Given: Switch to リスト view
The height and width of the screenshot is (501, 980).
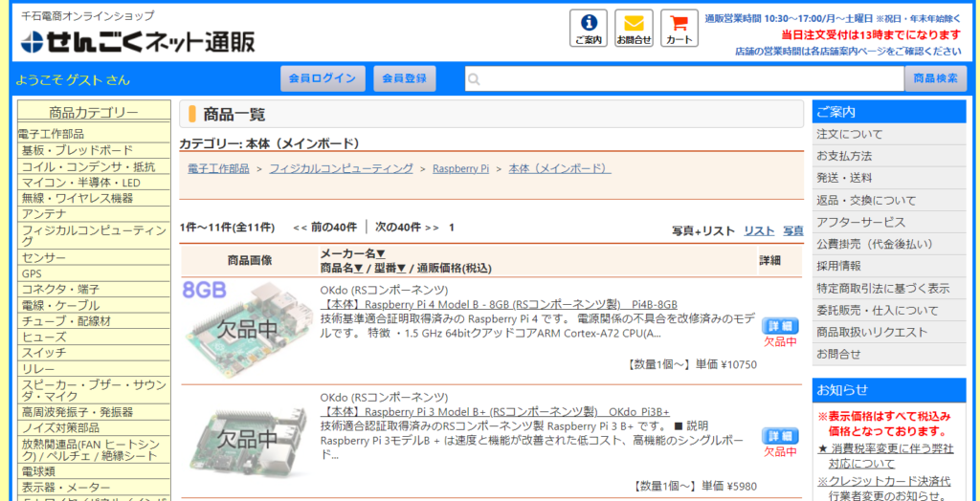Looking at the screenshot, I should tap(759, 230).
